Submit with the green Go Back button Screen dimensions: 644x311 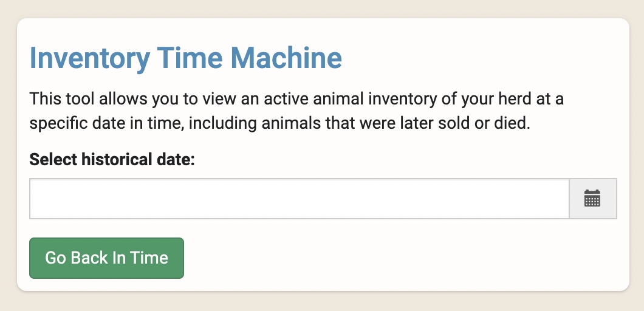coord(106,258)
